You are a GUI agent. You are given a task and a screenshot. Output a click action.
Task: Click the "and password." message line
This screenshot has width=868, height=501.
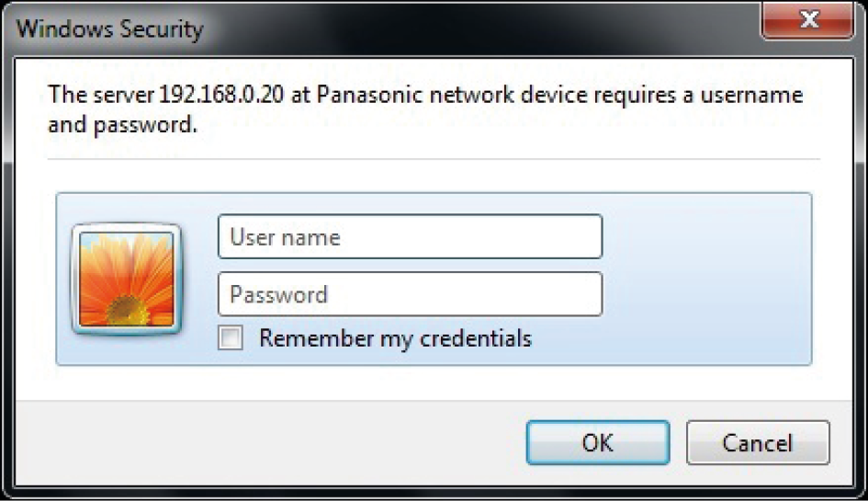click(122, 124)
